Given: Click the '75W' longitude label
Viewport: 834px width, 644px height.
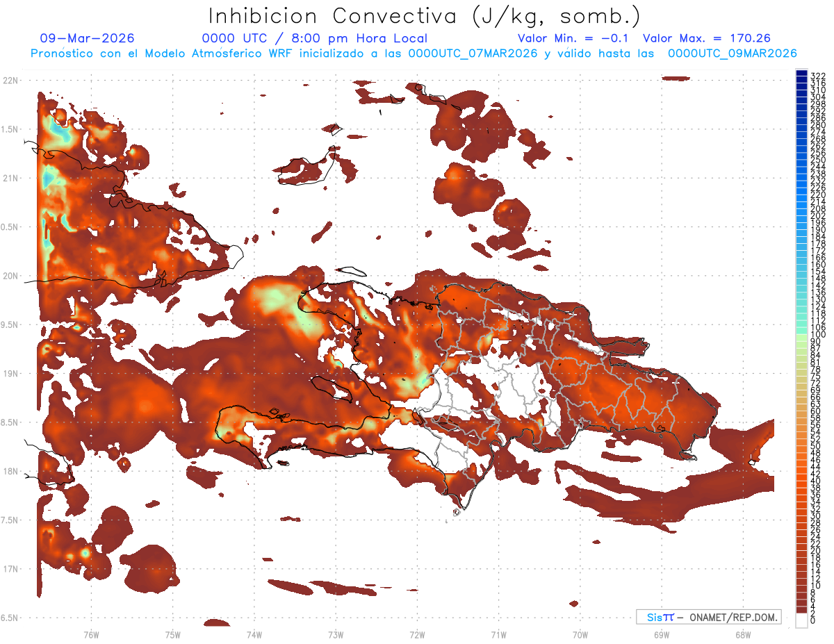Looking at the screenshot, I should (173, 634).
